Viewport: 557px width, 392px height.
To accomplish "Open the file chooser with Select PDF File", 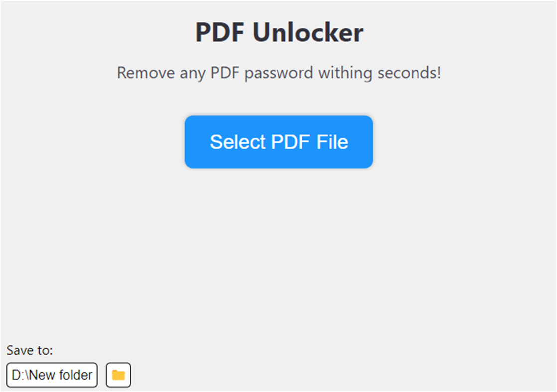I will pos(278,142).
